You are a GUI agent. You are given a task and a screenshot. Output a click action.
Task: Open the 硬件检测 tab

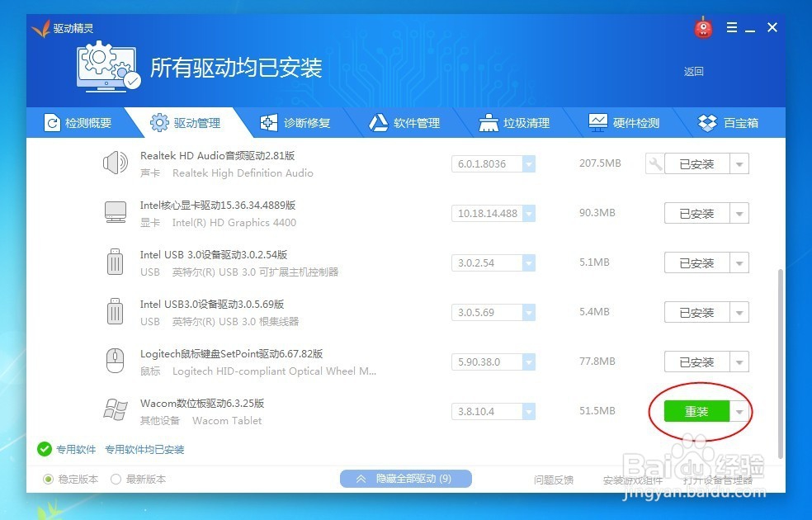[x=624, y=123]
